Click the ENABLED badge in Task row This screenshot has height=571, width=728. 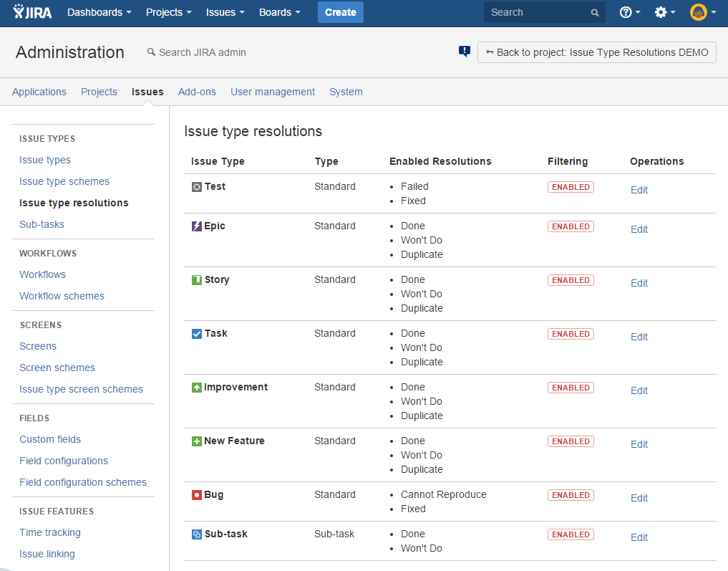coord(571,334)
